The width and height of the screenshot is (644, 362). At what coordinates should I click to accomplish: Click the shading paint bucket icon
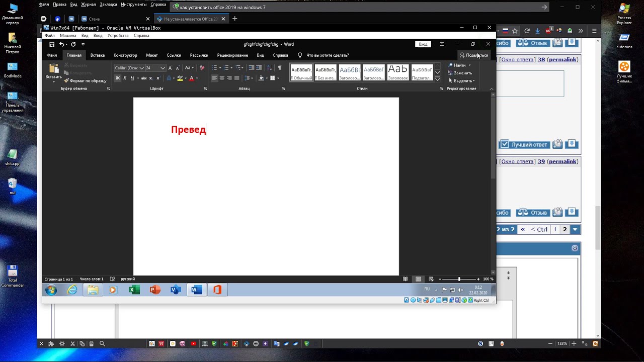click(x=261, y=78)
